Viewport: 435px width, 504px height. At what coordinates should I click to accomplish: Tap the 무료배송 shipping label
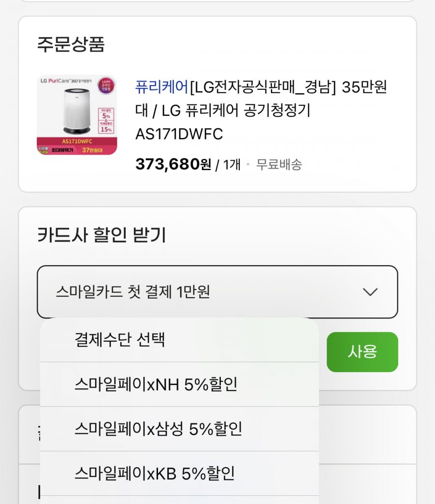tap(279, 165)
